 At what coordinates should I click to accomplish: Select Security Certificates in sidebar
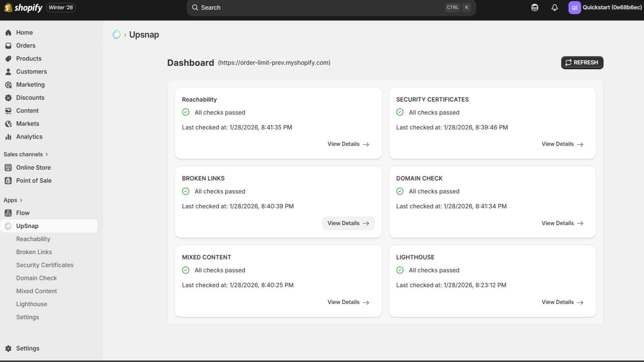(45, 265)
